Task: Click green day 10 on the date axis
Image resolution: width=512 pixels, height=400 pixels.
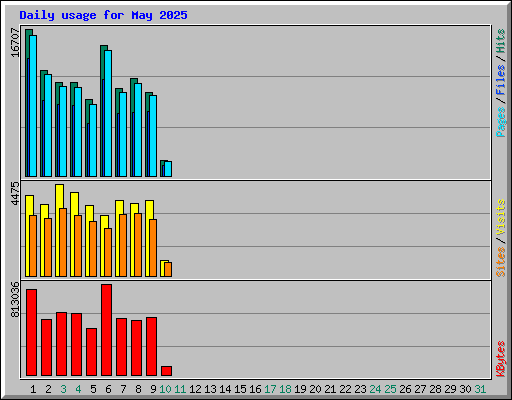Action: click(x=165, y=389)
